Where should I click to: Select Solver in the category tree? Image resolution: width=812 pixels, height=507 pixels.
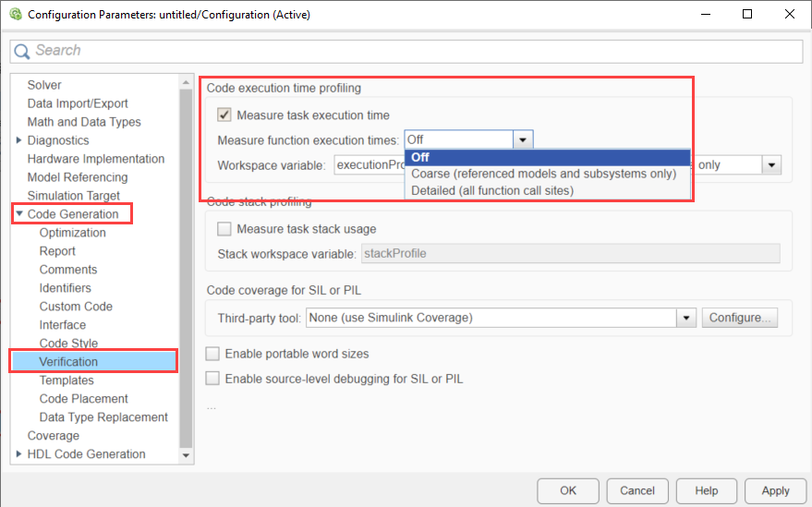[x=44, y=85]
